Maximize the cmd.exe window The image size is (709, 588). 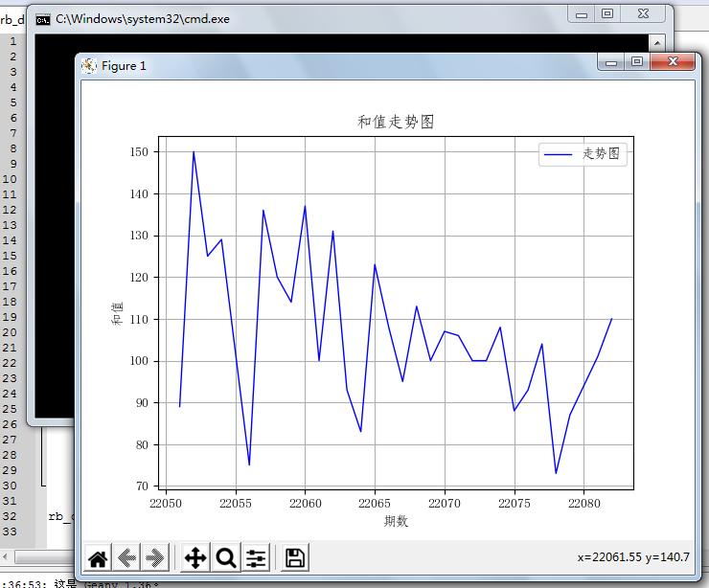click(607, 14)
